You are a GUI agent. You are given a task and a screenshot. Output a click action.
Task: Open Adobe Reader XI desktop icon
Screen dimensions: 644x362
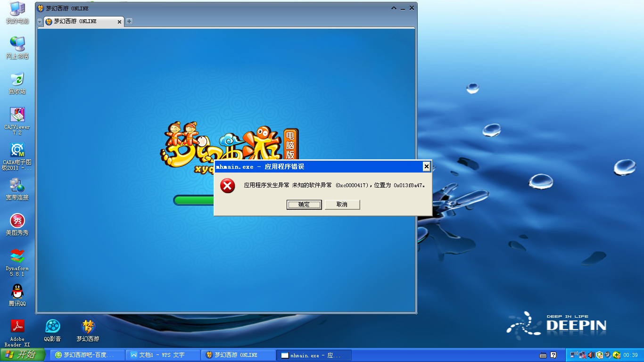(x=17, y=333)
